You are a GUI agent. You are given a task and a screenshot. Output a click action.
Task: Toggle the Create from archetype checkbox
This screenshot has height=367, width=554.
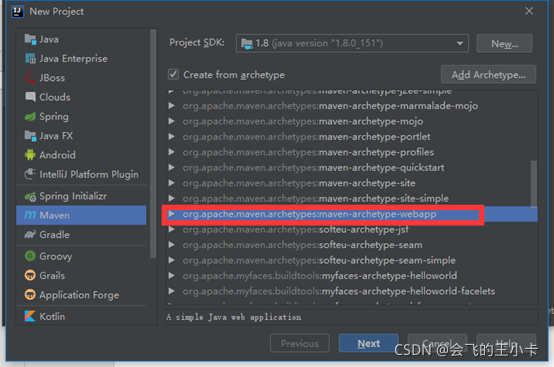[x=173, y=75]
